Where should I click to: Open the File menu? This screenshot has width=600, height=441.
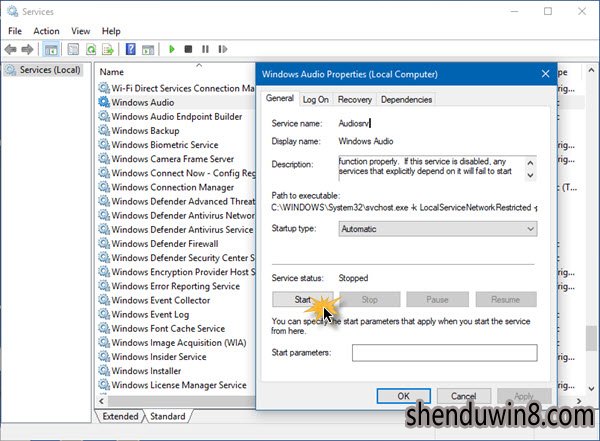click(15, 31)
